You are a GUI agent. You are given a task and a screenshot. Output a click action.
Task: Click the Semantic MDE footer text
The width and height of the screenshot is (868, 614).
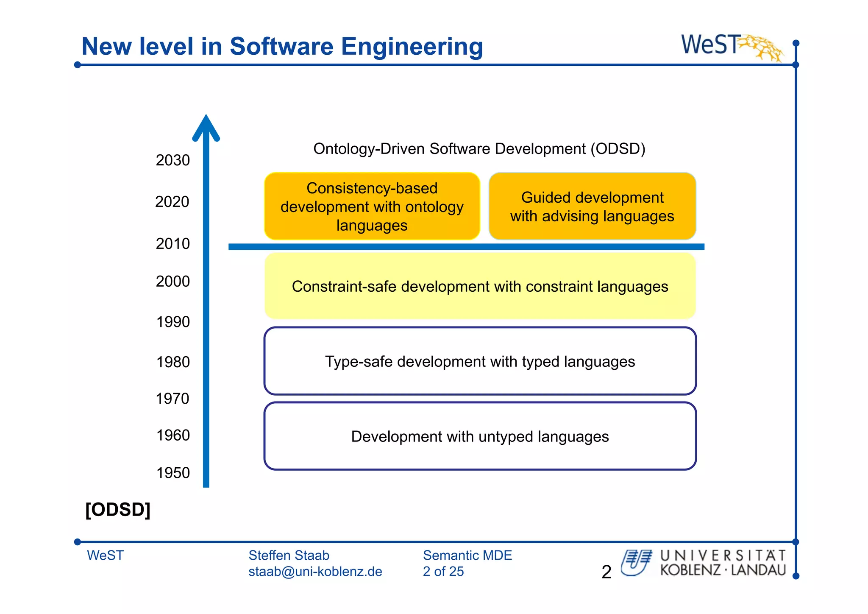(467, 555)
